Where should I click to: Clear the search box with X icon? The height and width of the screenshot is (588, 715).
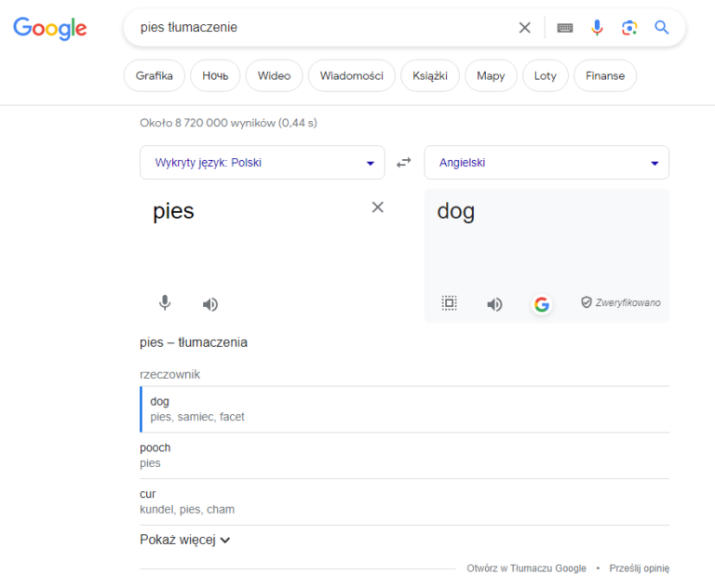525,28
